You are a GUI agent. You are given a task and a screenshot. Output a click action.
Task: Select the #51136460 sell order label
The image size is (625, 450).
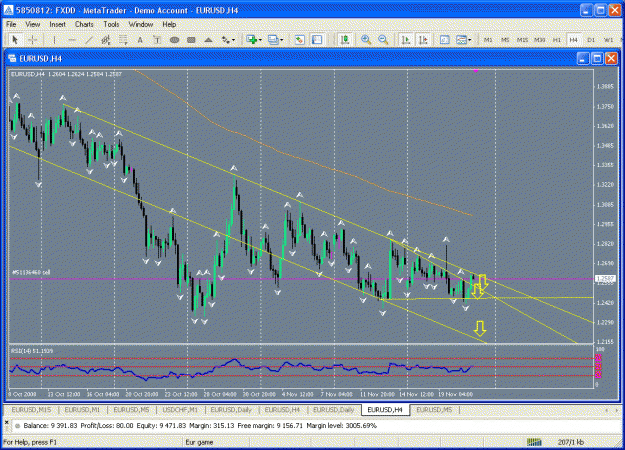[x=31, y=273]
